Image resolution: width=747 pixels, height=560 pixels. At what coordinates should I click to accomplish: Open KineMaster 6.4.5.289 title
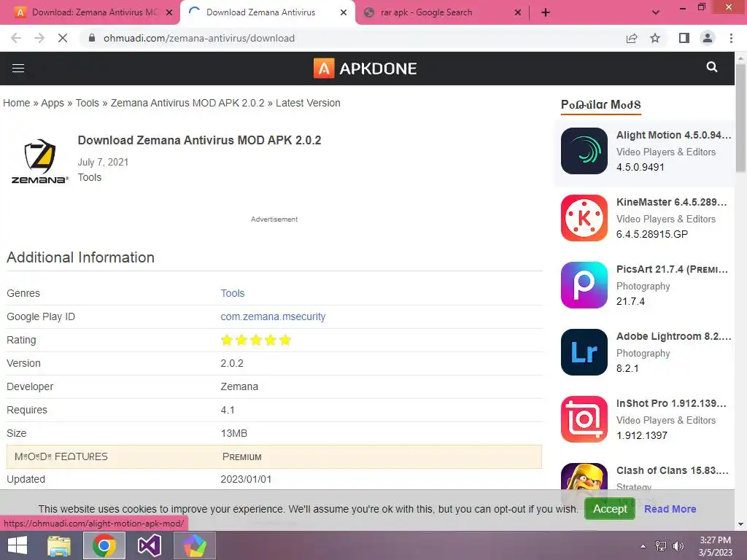pos(672,203)
